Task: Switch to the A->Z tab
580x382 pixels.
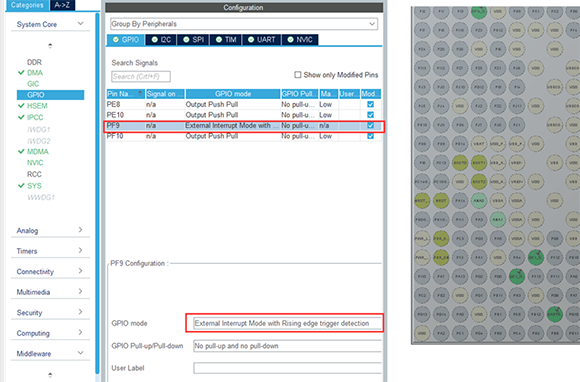Action: click(x=62, y=5)
